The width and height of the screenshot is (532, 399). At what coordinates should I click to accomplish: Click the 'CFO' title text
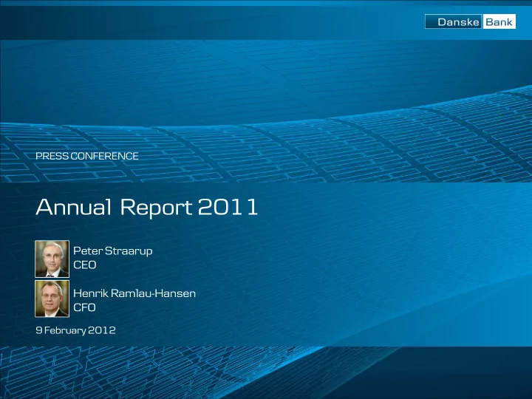(84, 307)
